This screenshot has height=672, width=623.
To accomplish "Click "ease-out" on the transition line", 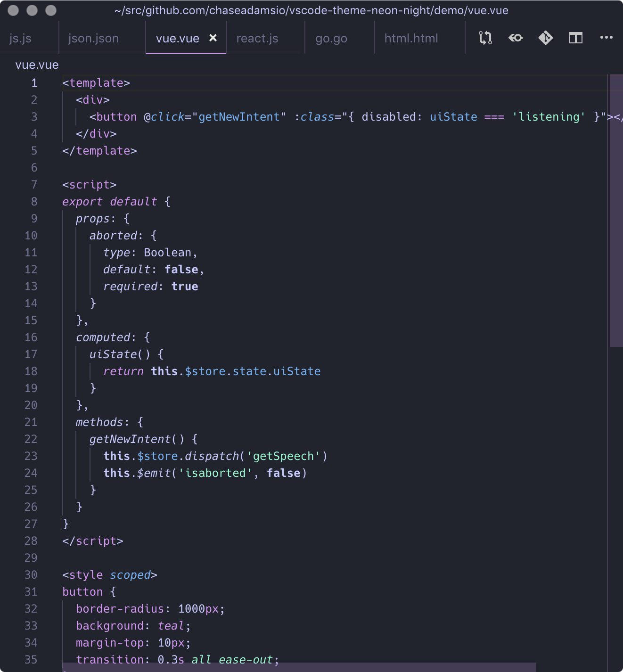I will pyautogui.click(x=246, y=660).
